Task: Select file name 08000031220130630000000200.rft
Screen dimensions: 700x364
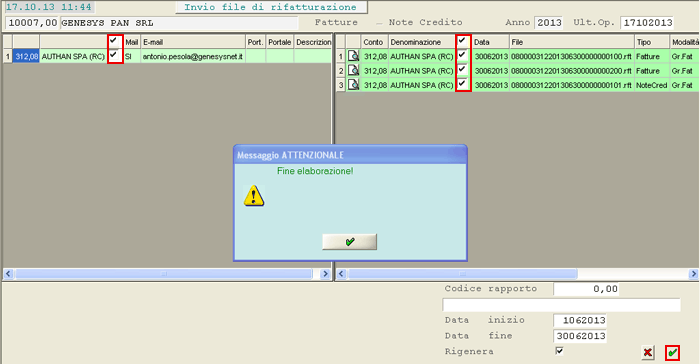Action: click(x=571, y=71)
